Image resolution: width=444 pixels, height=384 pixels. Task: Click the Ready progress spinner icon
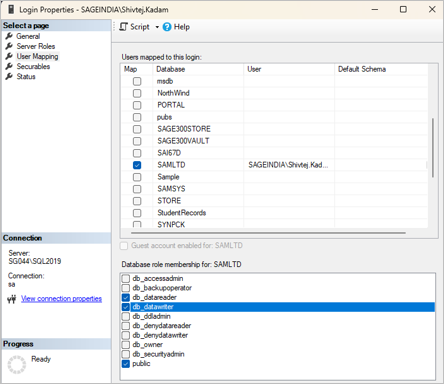tap(17, 364)
